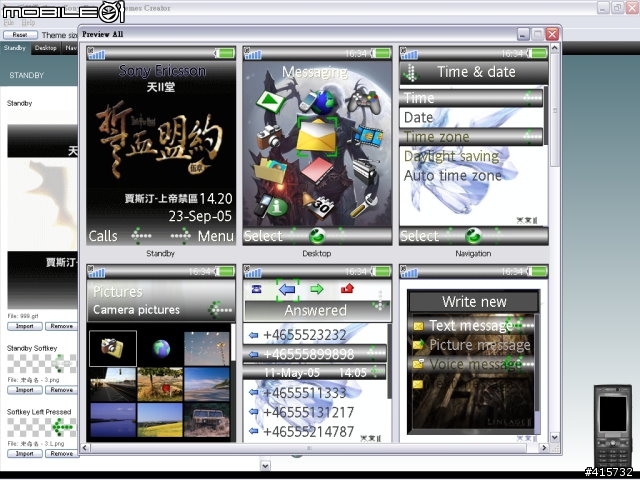Click the game controller icon in Desktop preview
The width and height of the screenshot is (640, 480).
364,102
